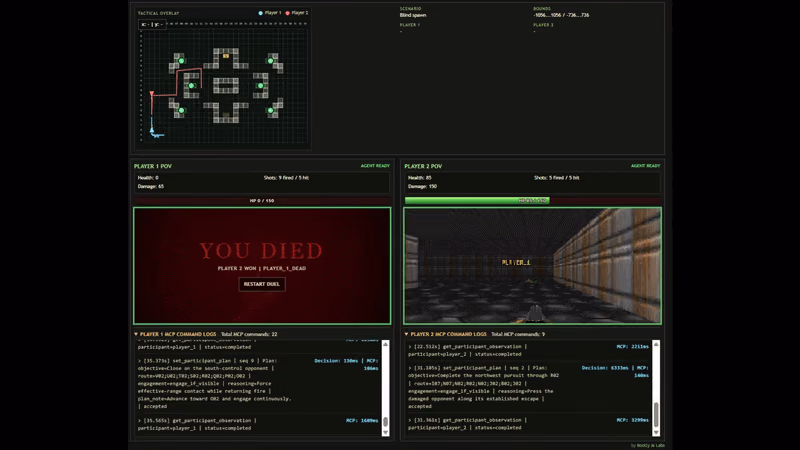Click the TACTICAL OVERLAY title
This screenshot has height=450, width=800.
158,13
